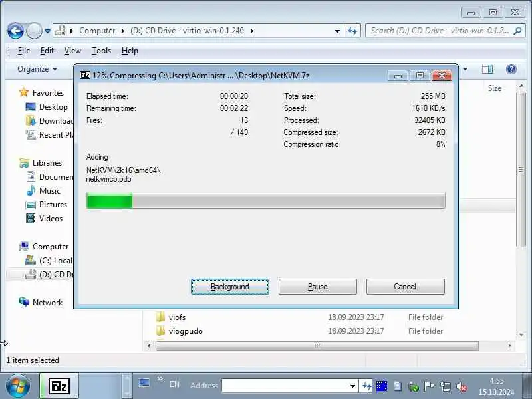The height and width of the screenshot is (399, 532).
Task: Click vertical scrollbar up arrow
Action: (521, 86)
